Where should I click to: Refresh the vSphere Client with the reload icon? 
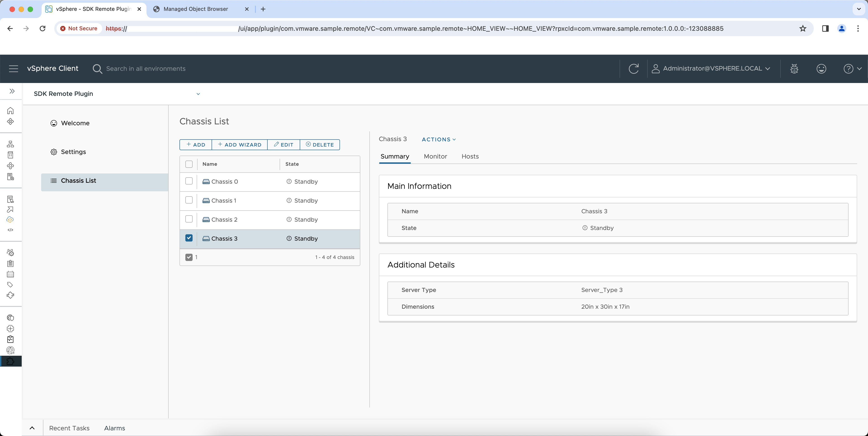[634, 69]
